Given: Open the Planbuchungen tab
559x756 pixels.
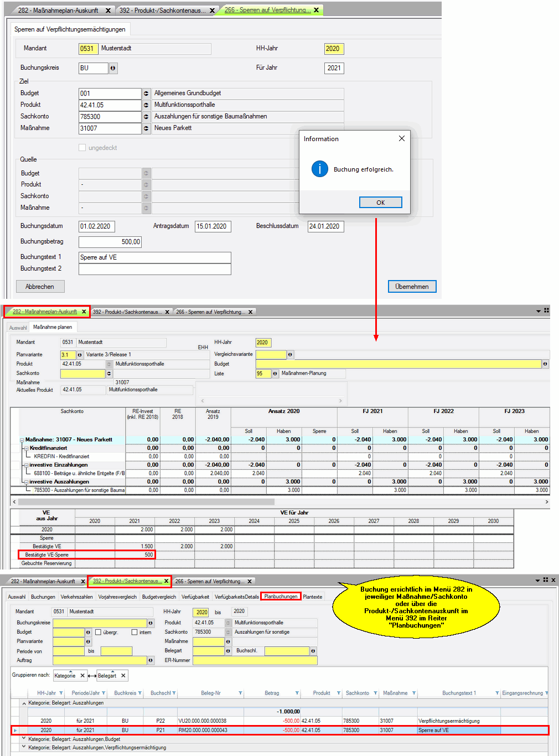Looking at the screenshot, I should [x=281, y=597].
